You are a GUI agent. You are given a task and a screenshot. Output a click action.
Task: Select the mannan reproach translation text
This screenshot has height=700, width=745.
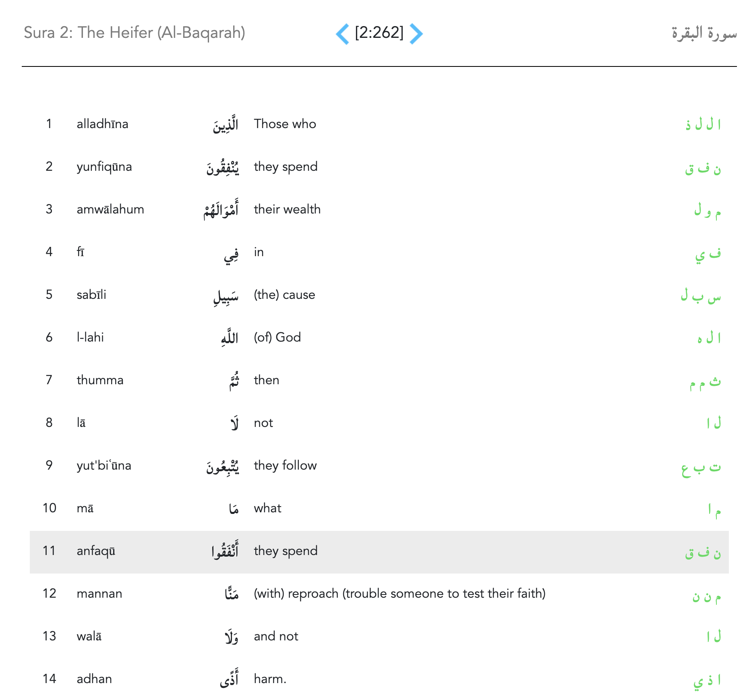coord(399,594)
